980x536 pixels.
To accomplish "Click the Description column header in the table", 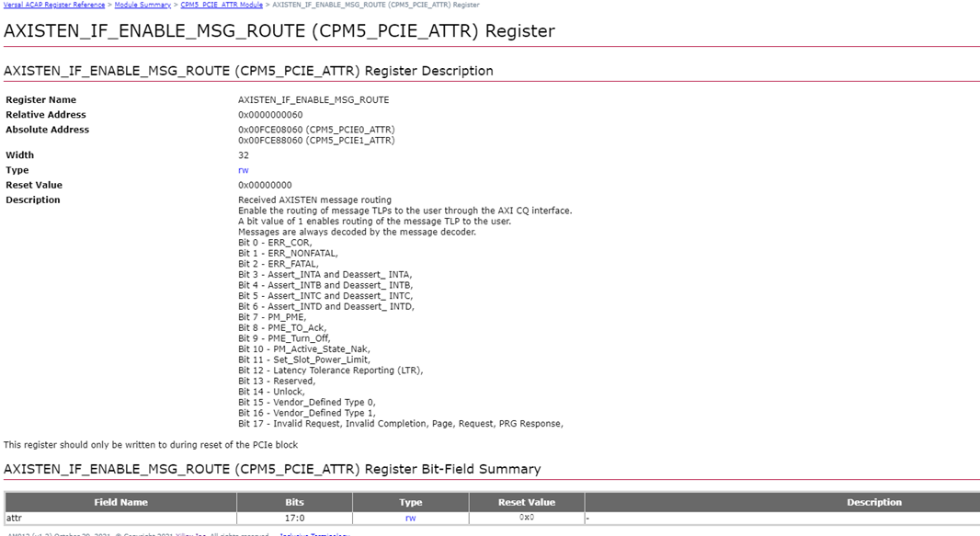I will pyautogui.click(x=873, y=502).
